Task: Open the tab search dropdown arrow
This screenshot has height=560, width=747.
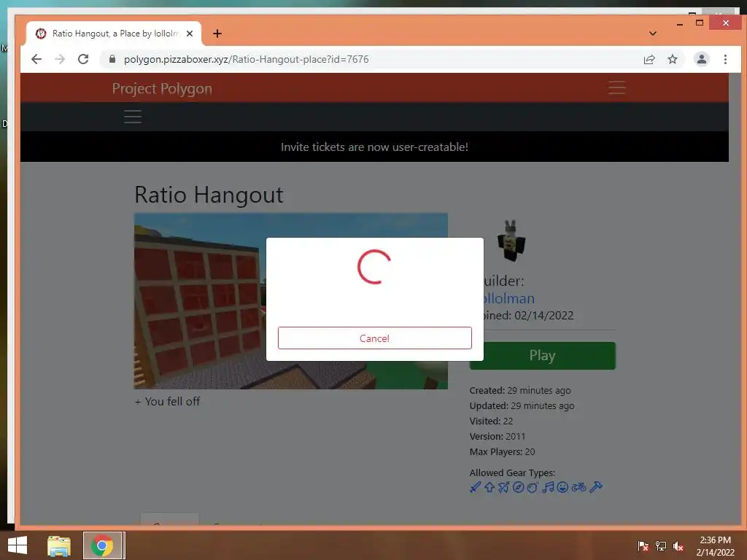Action: [x=653, y=34]
